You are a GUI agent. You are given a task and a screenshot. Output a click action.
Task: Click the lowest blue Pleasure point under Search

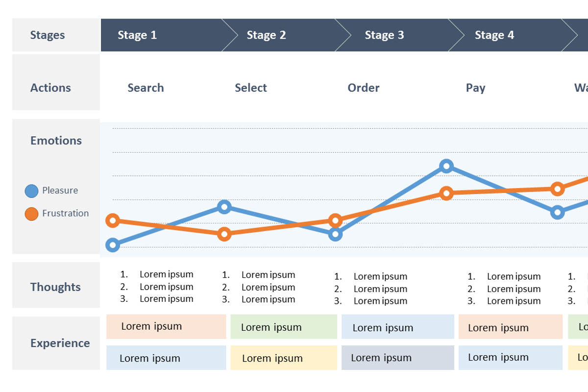click(113, 245)
